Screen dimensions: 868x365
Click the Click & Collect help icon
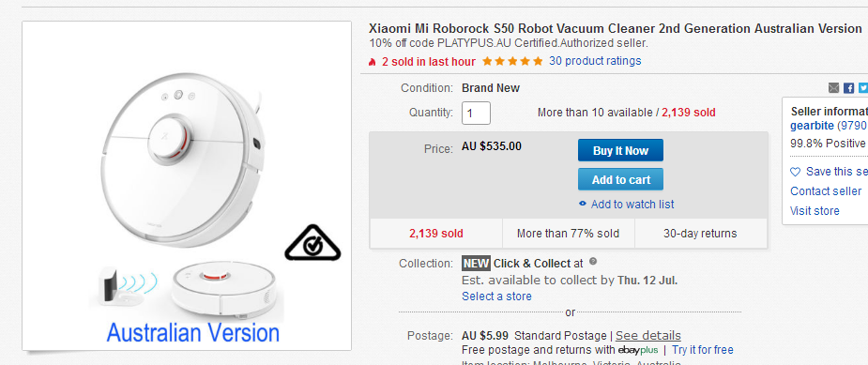[593, 262]
